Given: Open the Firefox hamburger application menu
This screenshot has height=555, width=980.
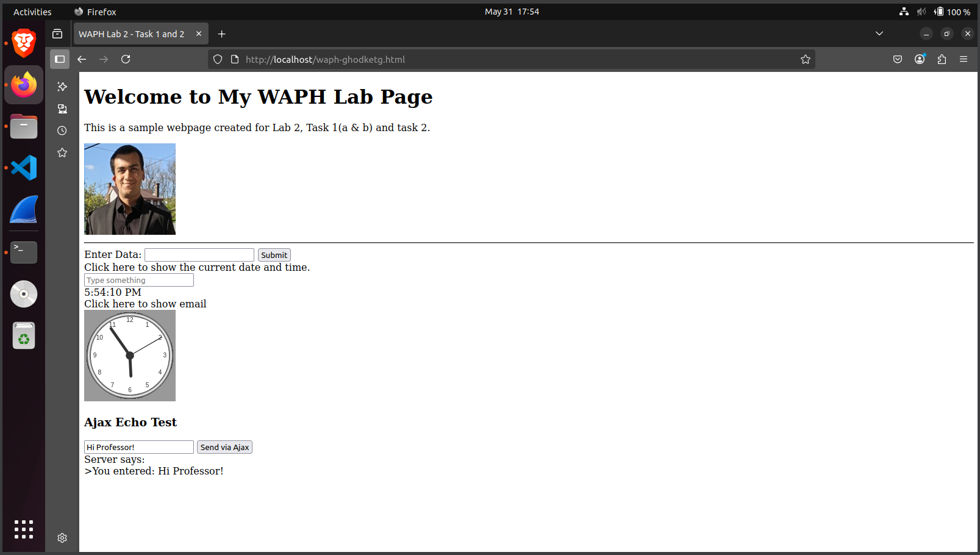Looking at the screenshot, I should click(964, 59).
